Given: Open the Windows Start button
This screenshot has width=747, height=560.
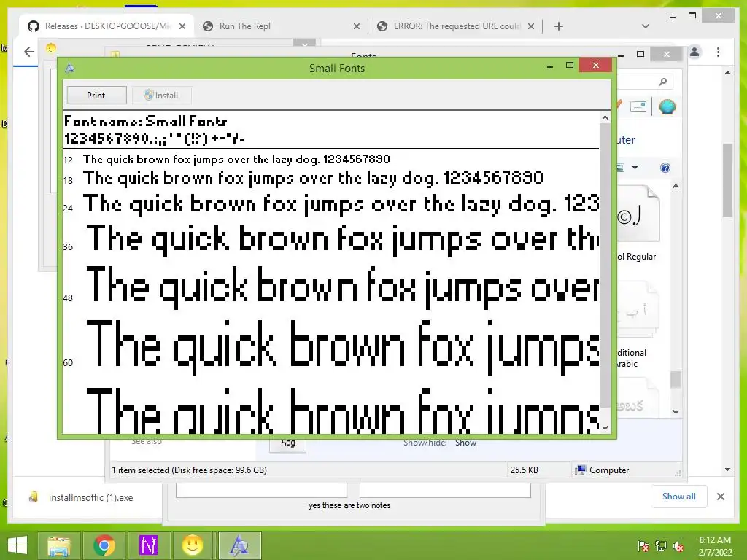Looking at the screenshot, I should (x=18, y=545).
